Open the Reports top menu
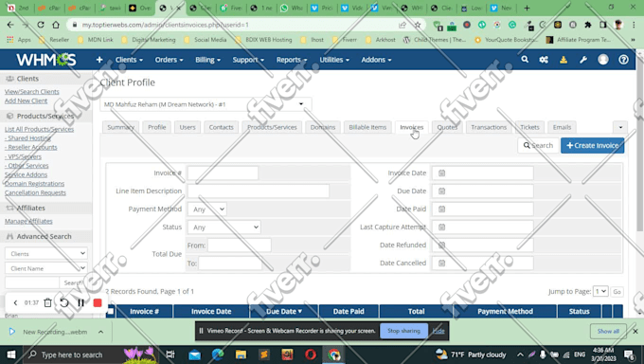 (x=292, y=60)
